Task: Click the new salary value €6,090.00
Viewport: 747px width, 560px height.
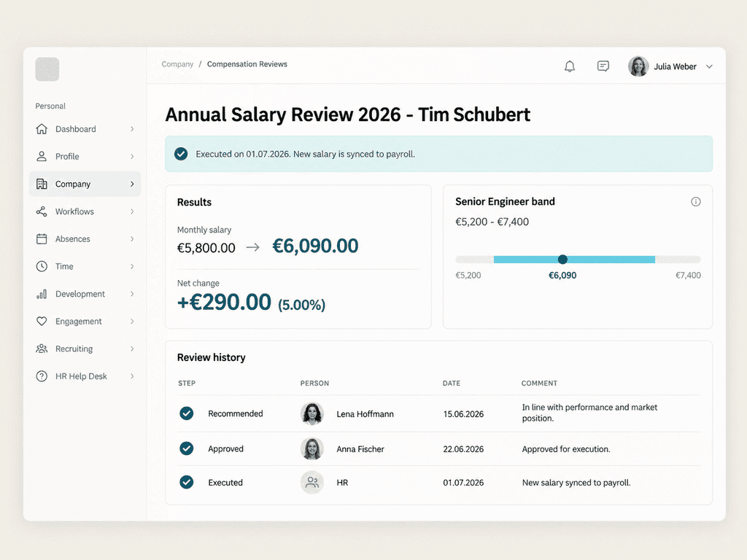Action: click(x=315, y=246)
